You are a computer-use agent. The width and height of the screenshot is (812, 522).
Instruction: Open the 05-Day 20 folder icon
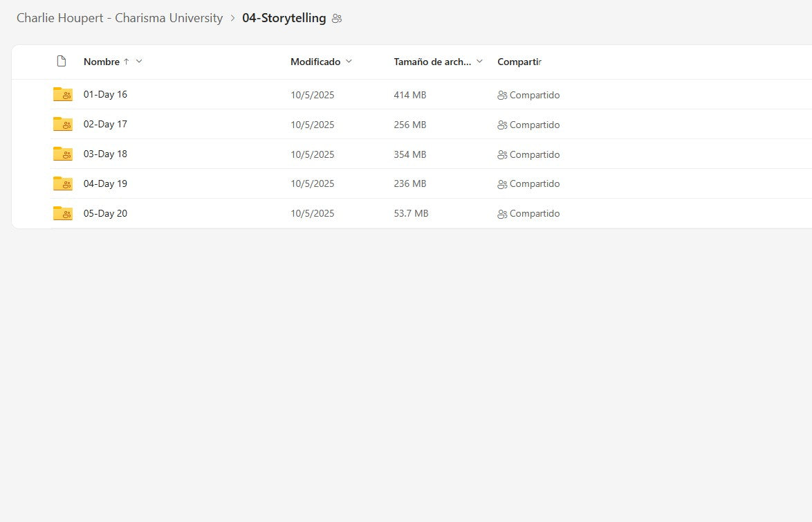62,213
